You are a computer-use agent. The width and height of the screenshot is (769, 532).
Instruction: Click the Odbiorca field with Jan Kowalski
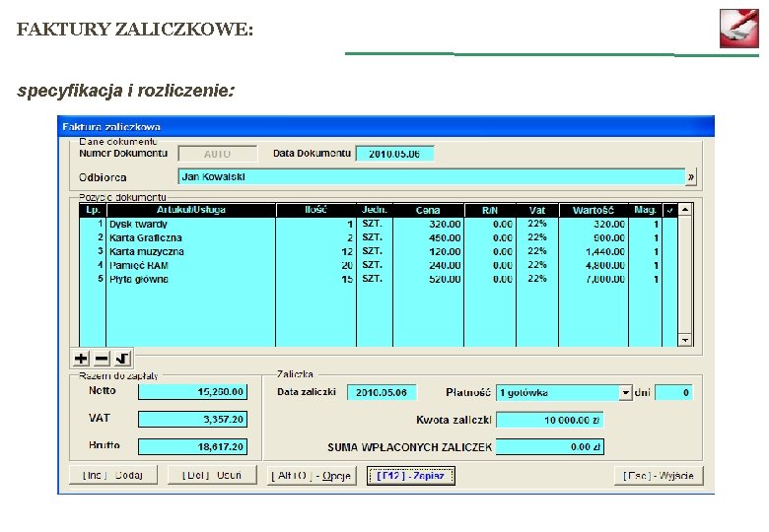pos(432,177)
